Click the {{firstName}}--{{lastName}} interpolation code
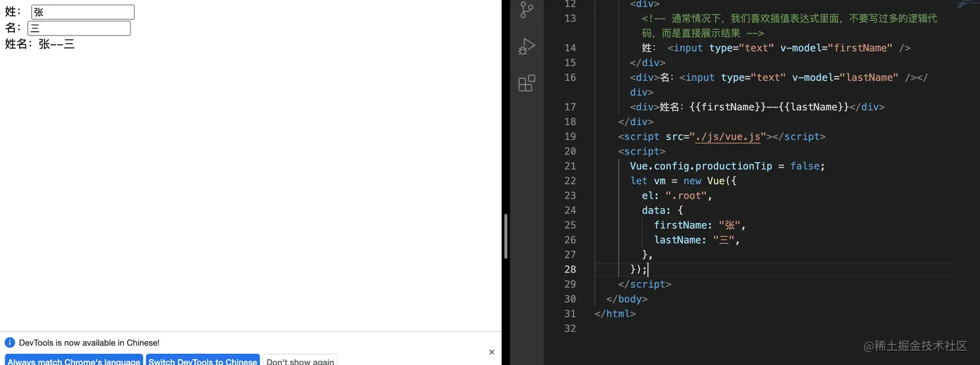The image size is (980, 365). pyautogui.click(x=769, y=107)
